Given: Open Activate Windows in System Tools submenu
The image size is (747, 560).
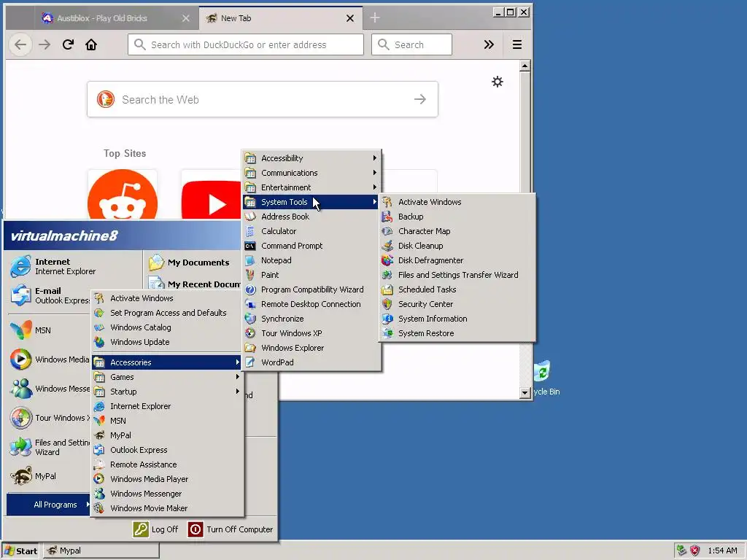Looking at the screenshot, I should [x=457, y=202].
